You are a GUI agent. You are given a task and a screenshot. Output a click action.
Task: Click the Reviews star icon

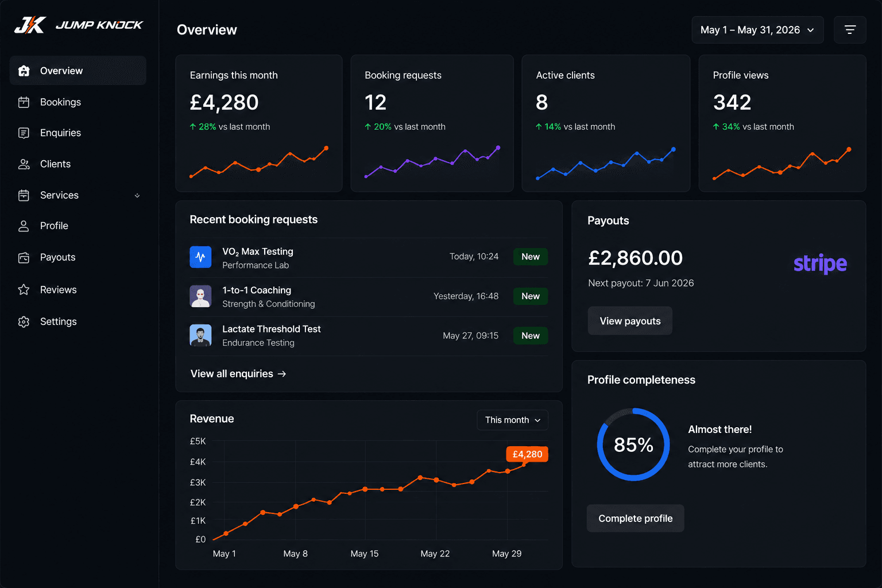[x=24, y=289]
